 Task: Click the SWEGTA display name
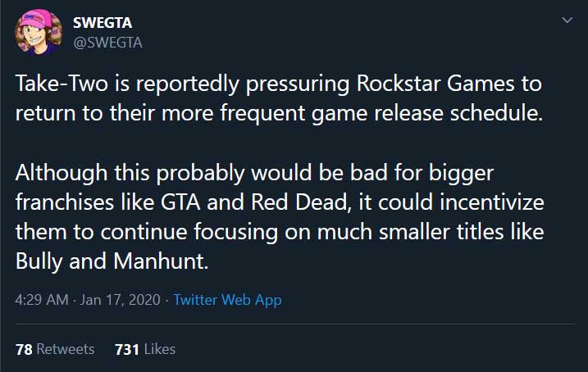pyautogui.click(x=103, y=23)
